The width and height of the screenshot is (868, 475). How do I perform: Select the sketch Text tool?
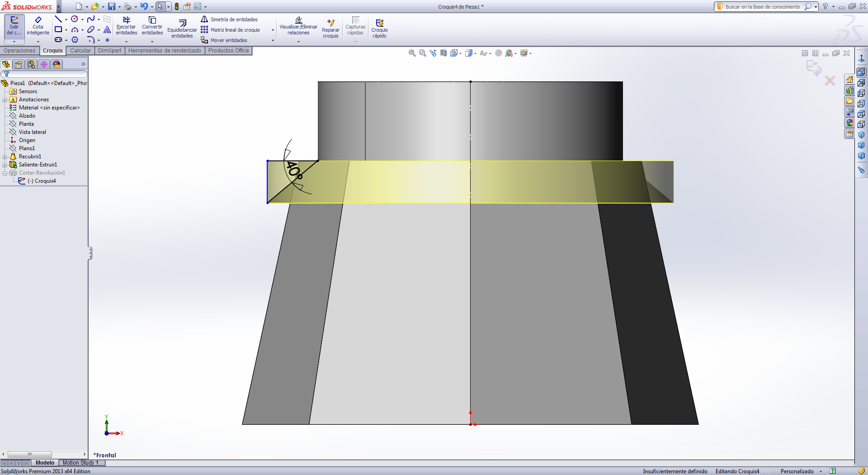pyautogui.click(x=107, y=29)
